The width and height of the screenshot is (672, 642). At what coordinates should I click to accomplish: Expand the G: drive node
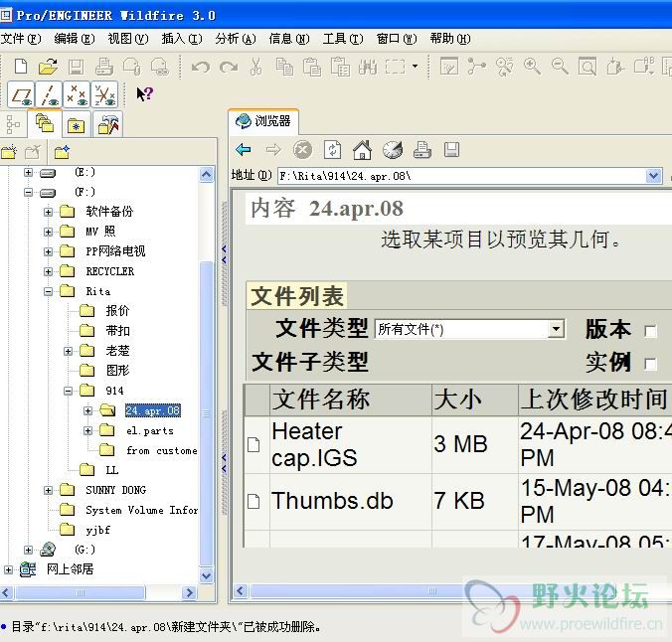click(x=28, y=550)
